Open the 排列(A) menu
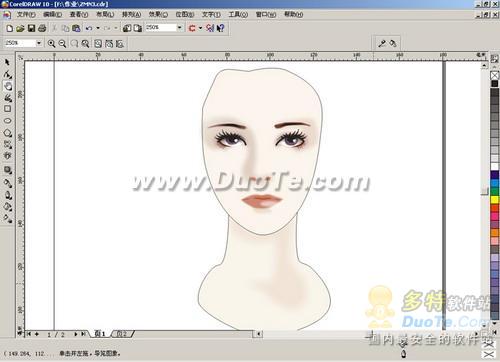 (x=131, y=15)
